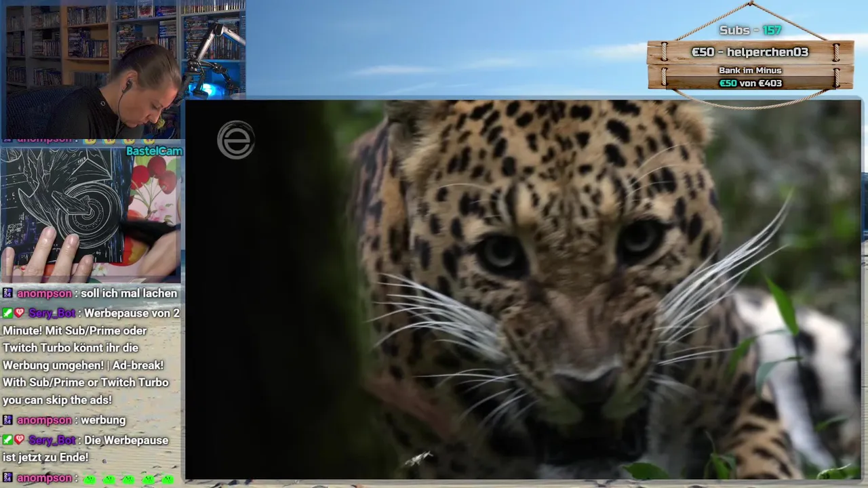The height and width of the screenshot is (488, 868).
Task: Open Sery_Bot's name on the Werbepause von 2 message
Action: click(52, 313)
